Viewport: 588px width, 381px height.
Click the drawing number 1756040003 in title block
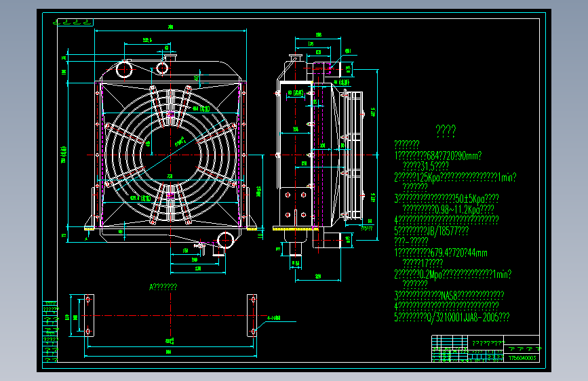click(522, 358)
